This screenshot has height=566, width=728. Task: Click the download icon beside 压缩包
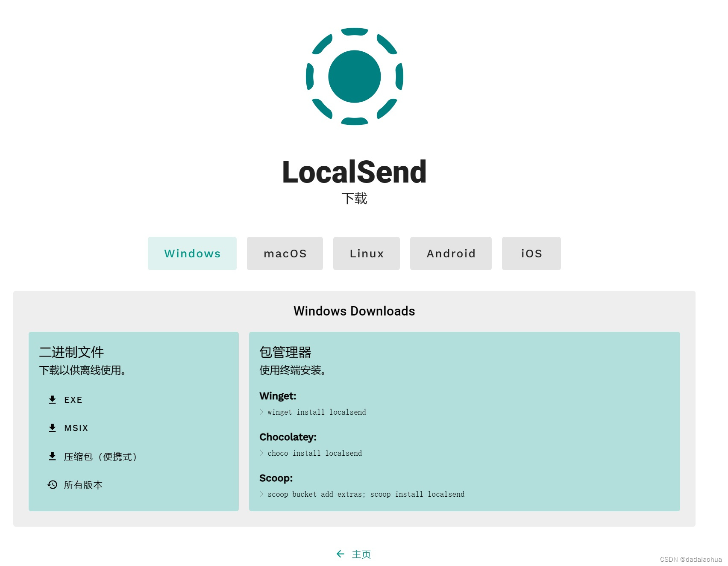(52, 456)
